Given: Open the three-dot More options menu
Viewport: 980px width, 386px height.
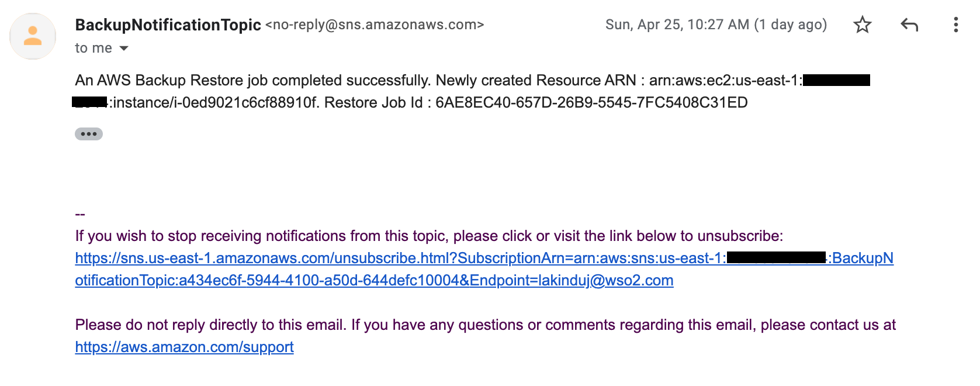Looking at the screenshot, I should (x=955, y=25).
